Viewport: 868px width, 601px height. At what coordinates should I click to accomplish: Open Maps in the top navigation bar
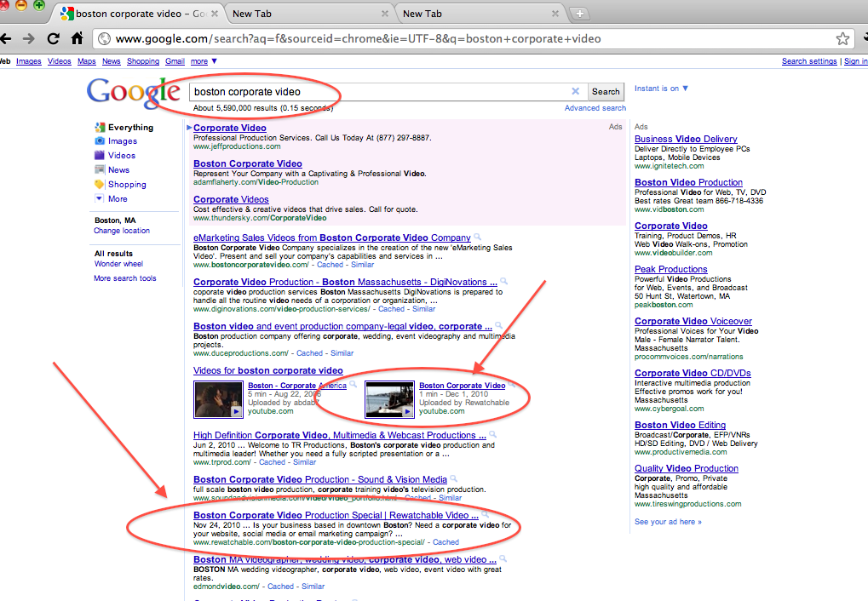86,61
